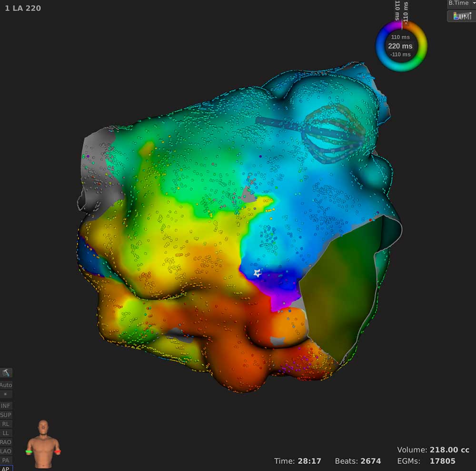Click the 'Volume: 218.00 cc' readout
The width and height of the screenshot is (476, 471).
433,450
